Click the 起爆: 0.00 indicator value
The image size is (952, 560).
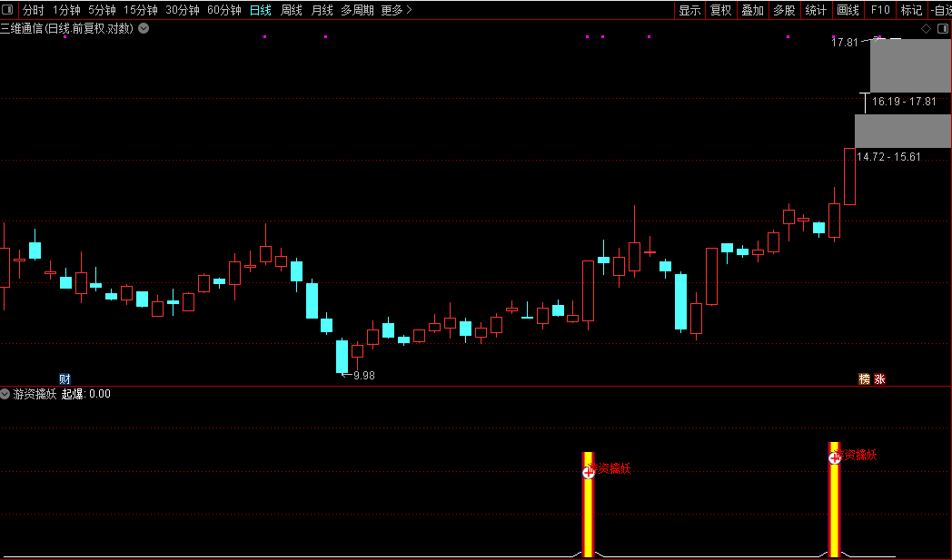click(86, 394)
